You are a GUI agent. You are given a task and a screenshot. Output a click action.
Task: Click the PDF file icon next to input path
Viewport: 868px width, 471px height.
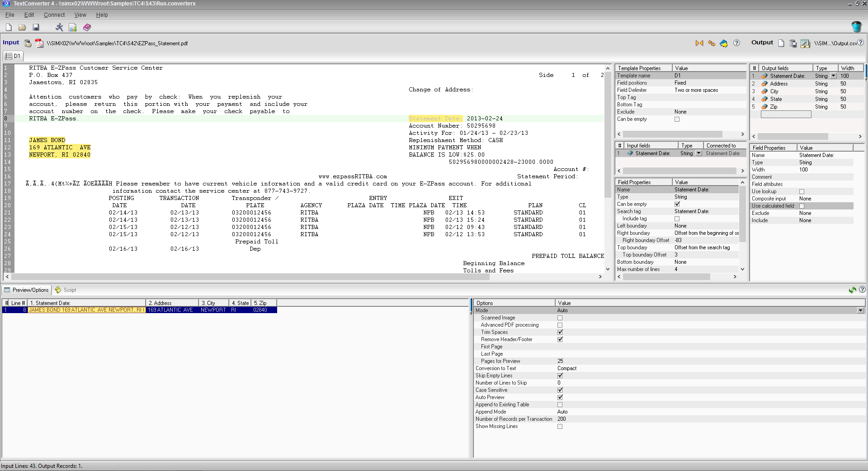tap(39, 43)
